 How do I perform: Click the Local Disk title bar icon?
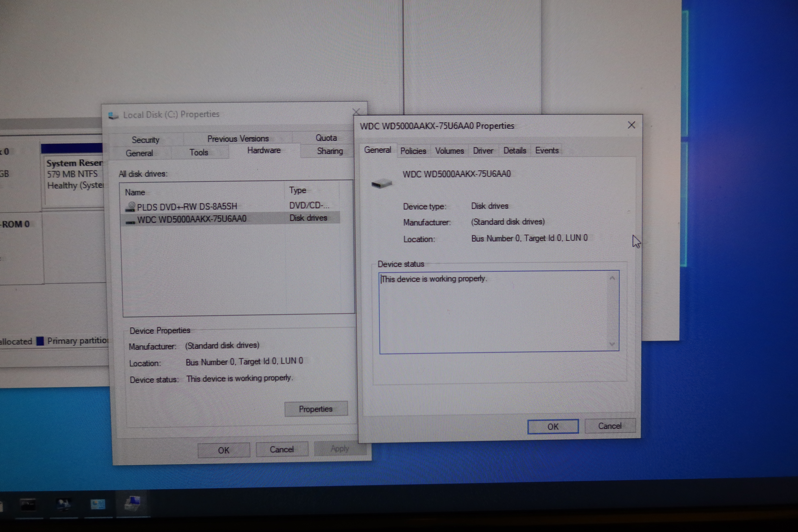click(113, 116)
